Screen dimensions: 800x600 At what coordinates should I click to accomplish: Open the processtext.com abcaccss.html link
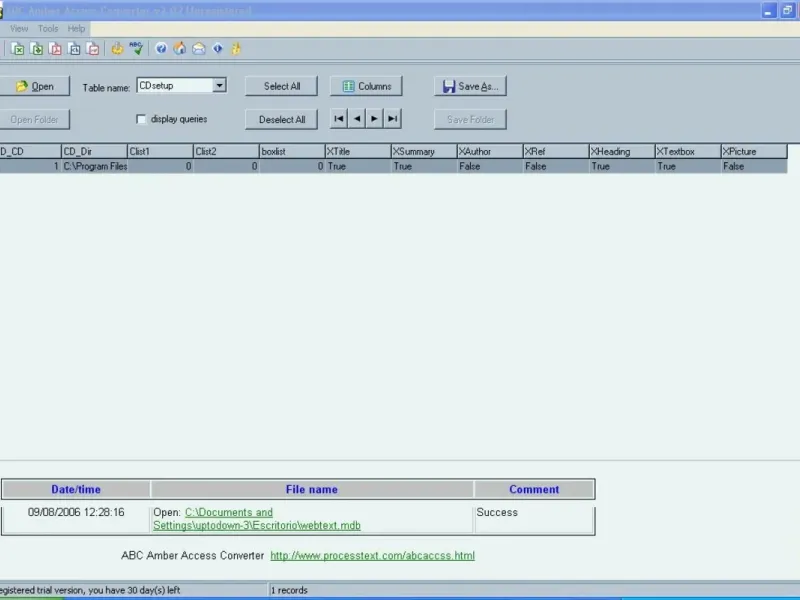point(372,555)
